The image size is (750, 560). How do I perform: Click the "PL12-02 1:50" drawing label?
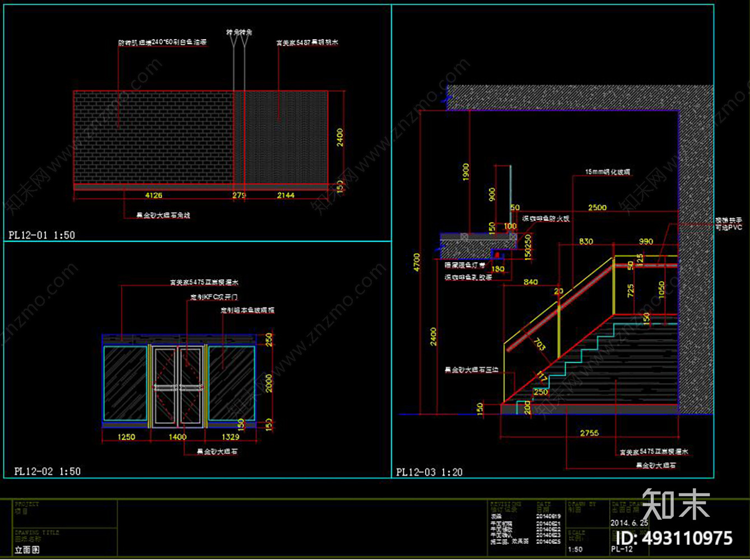pyautogui.click(x=48, y=472)
